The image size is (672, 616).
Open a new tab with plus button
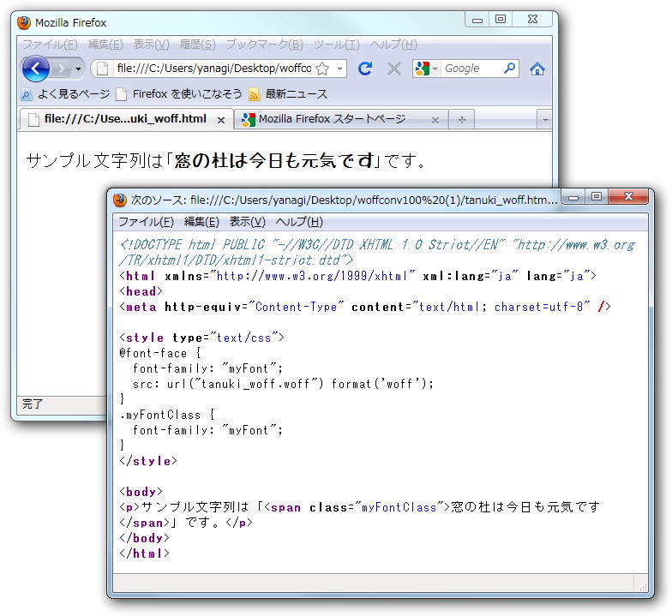coord(461,120)
